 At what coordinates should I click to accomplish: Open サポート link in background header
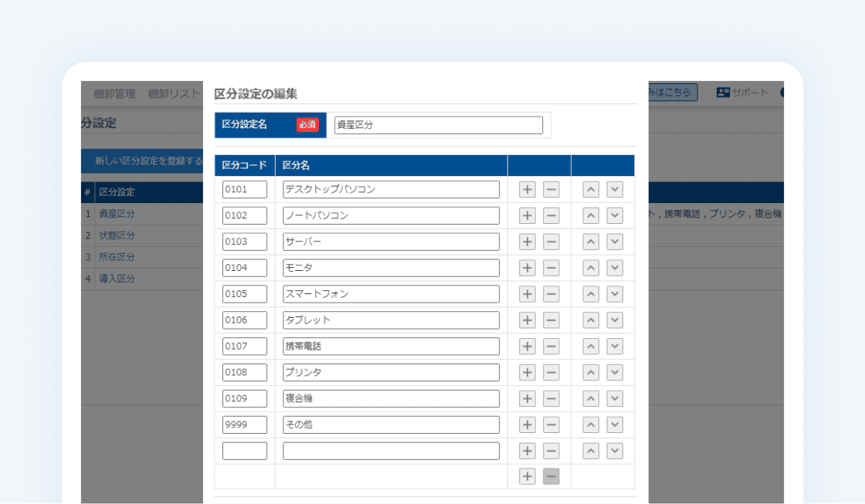[x=742, y=93]
